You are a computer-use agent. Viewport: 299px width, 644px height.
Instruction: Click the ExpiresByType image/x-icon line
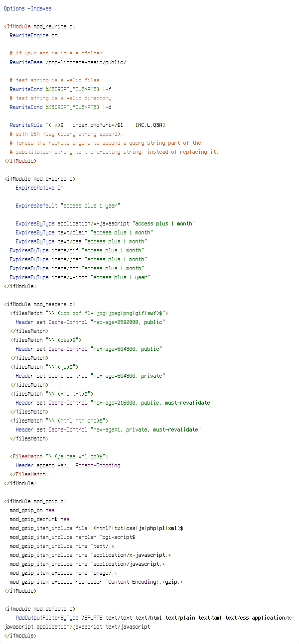click(x=80, y=277)
